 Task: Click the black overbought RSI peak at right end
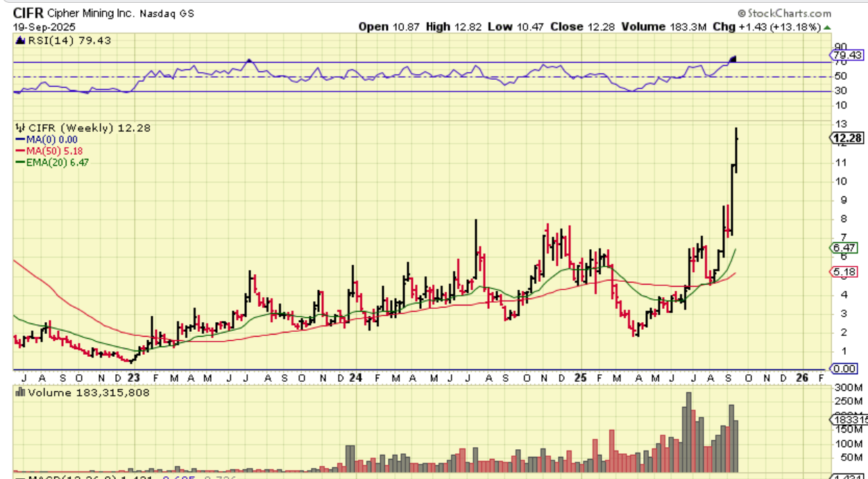click(x=733, y=59)
